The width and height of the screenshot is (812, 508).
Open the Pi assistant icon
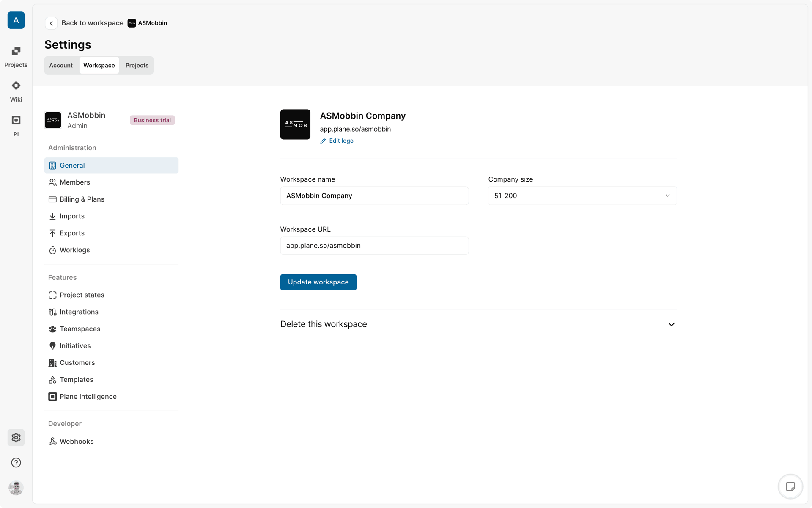coord(16,120)
